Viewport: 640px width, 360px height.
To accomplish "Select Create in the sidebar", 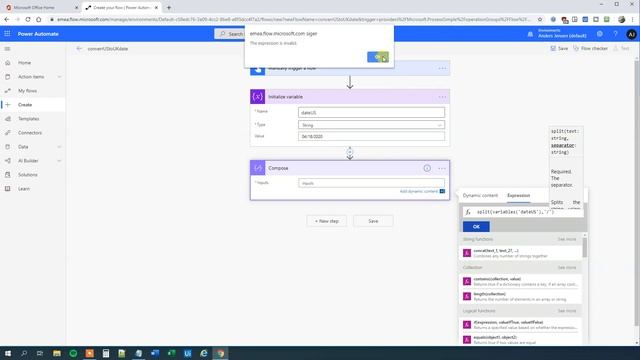I will 25,105.
